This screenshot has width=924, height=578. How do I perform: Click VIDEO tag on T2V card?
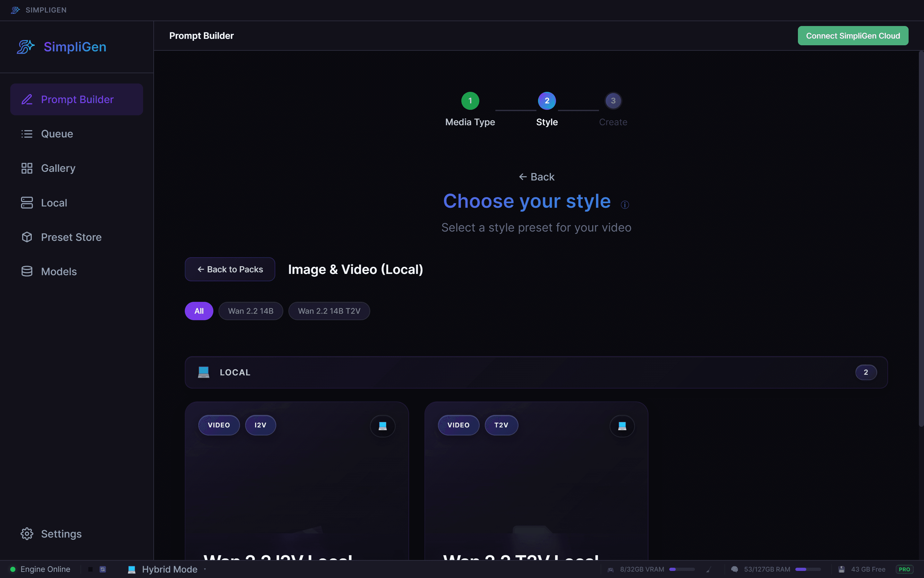(x=458, y=425)
